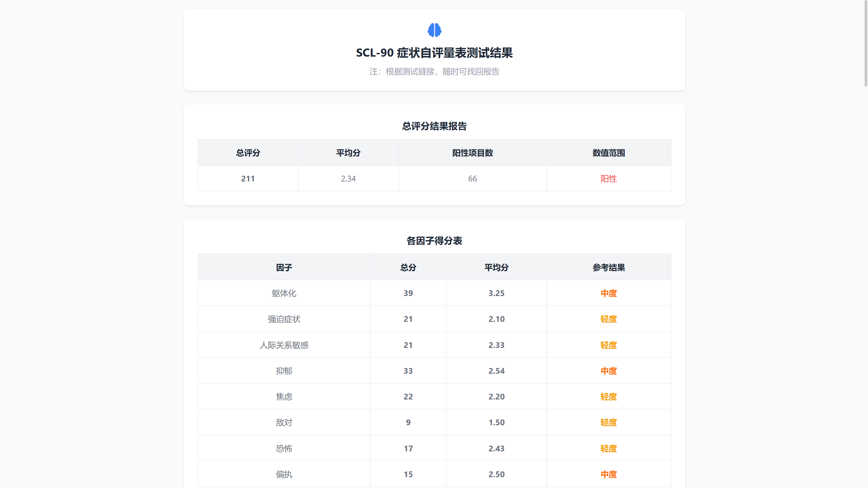Click the blue brain logo icon
This screenshot has height=488, width=868.
point(434,30)
